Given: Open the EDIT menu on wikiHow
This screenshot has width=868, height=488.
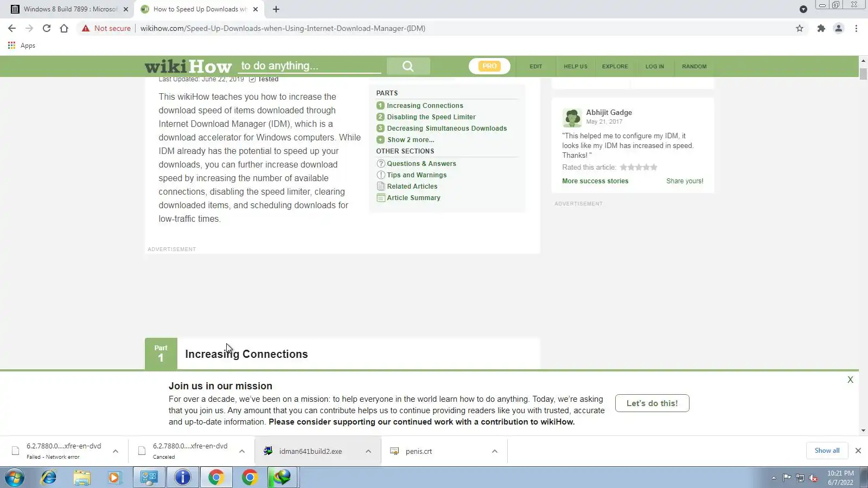Looking at the screenshot, I should [536, 66].
